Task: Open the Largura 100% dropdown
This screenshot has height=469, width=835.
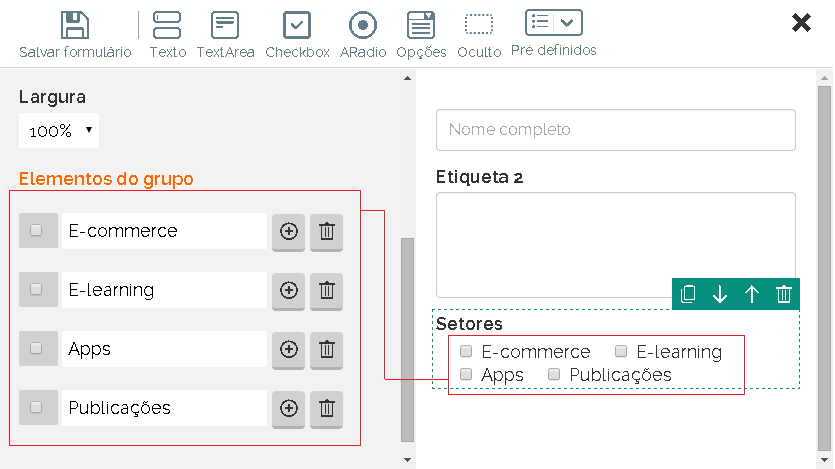Action: (x=59, y=130)
